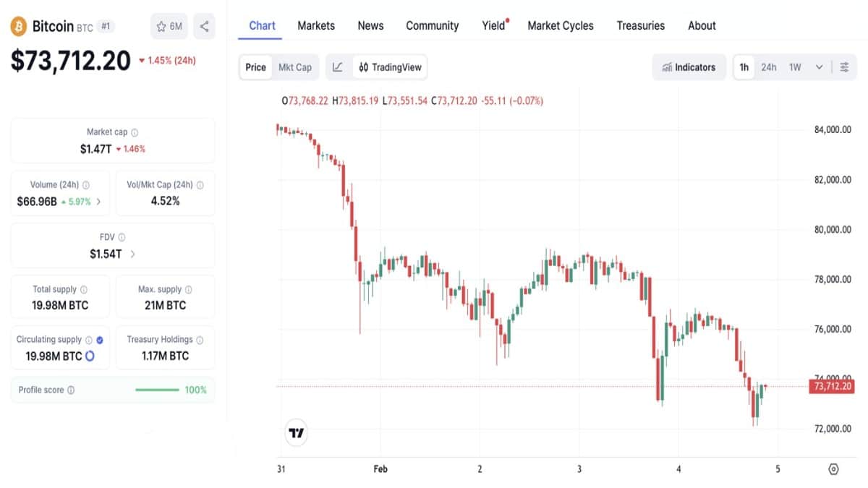The image size is (868, 488).
Task: Expand the timeframe dropdown chevron
Action: (x=820, y=67)
